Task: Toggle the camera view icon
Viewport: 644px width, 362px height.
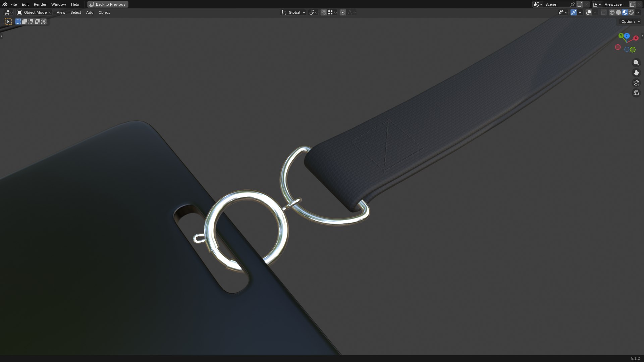Action: [x=636, y=83]
